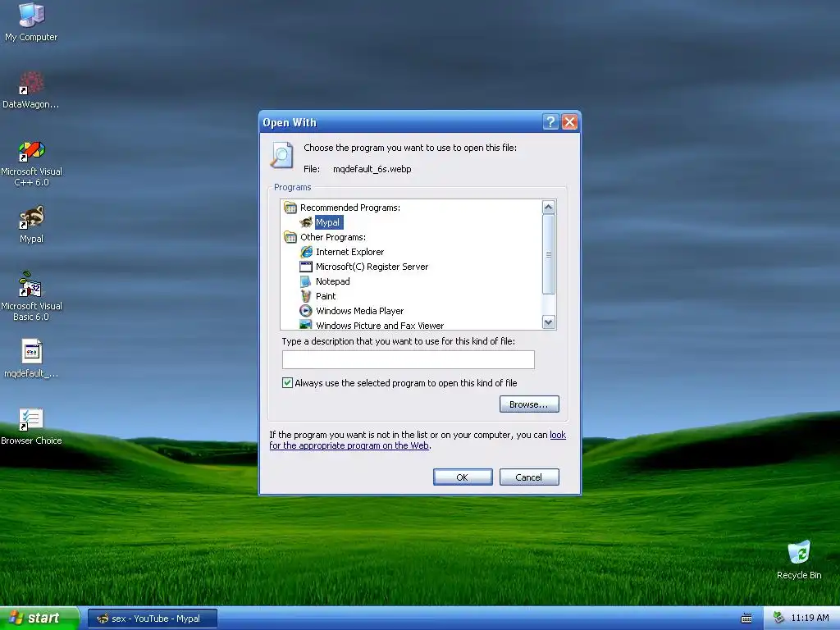Confirm with the OK button
The image size is (840, 630).
click(463, 477)
